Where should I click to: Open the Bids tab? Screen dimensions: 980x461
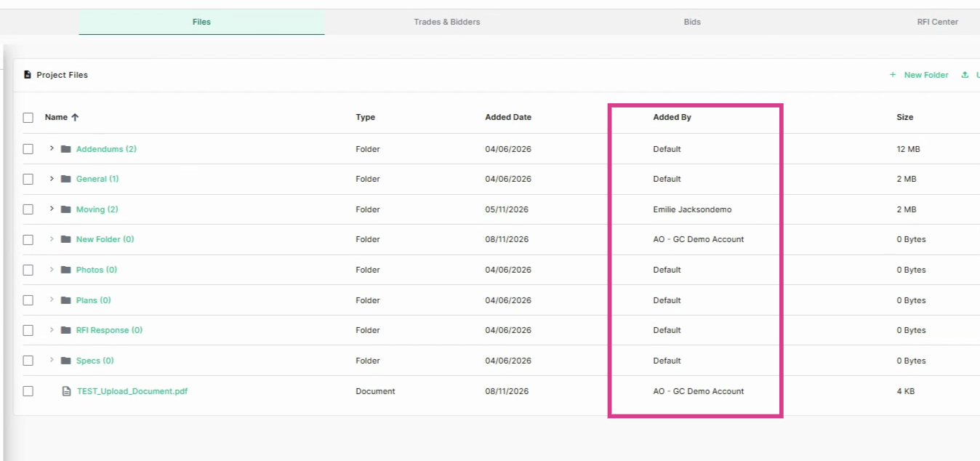(x=692, y=22)
